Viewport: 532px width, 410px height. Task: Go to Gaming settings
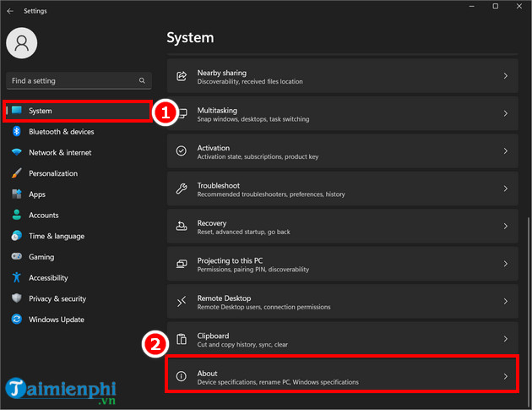point(78,257)
